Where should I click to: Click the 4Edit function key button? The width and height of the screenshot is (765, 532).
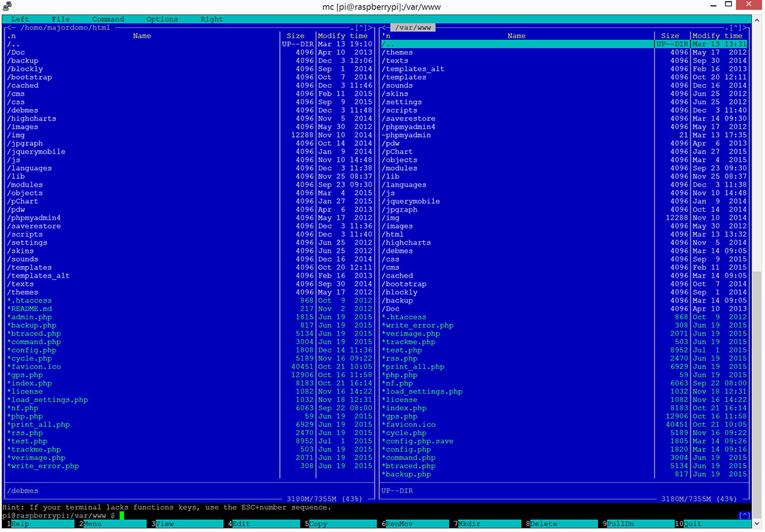(265, 524)
